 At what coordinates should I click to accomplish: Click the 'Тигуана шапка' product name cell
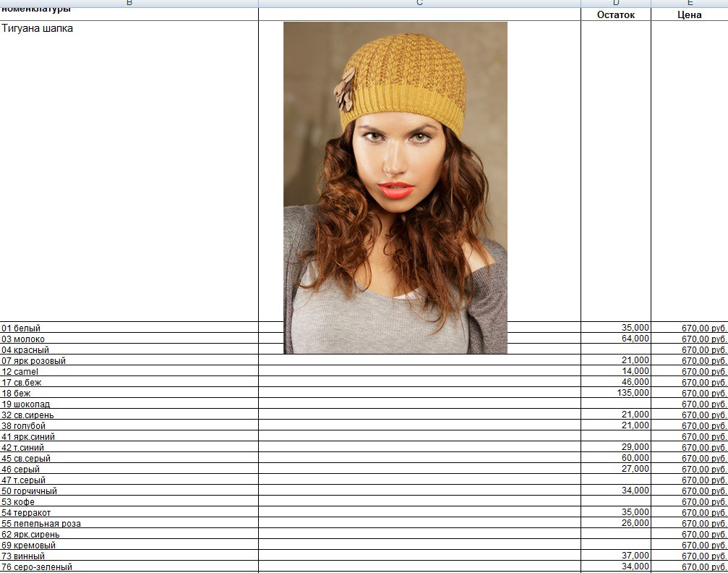(x=129, y=171)
